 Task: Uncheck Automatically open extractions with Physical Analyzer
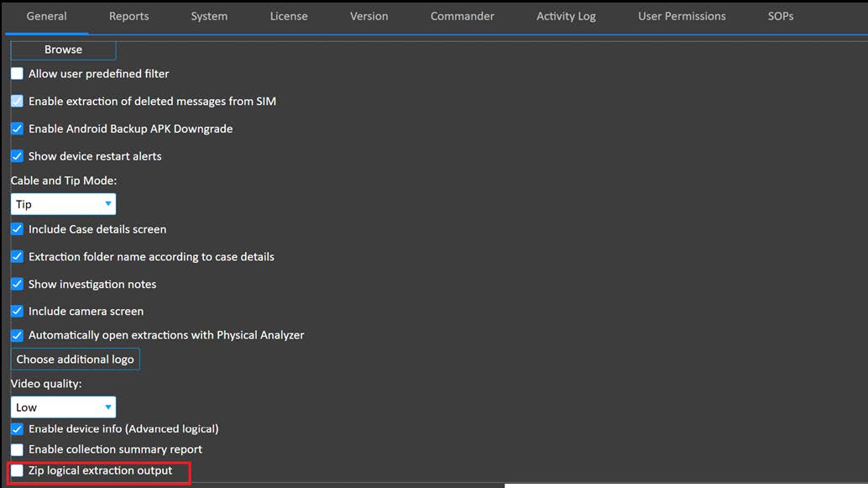pos(17,335)
